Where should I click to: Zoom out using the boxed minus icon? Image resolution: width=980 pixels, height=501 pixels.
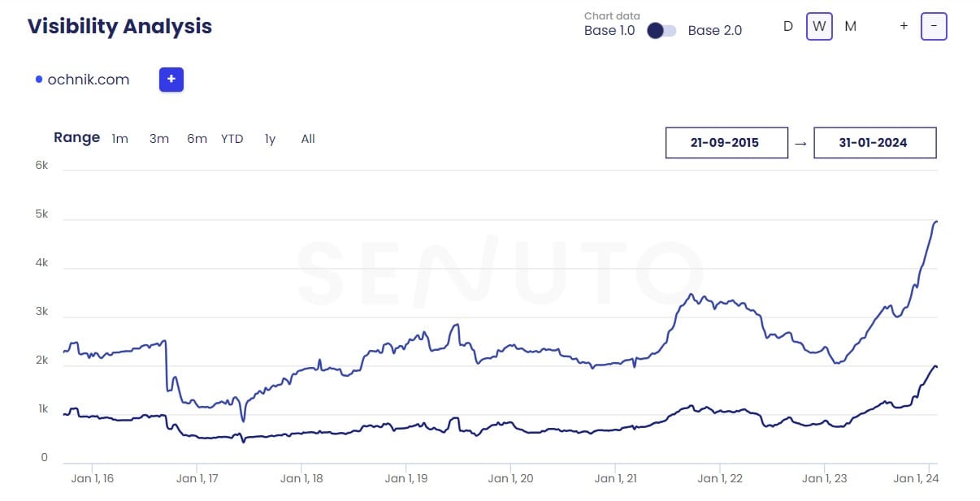[x=934, y=26]
